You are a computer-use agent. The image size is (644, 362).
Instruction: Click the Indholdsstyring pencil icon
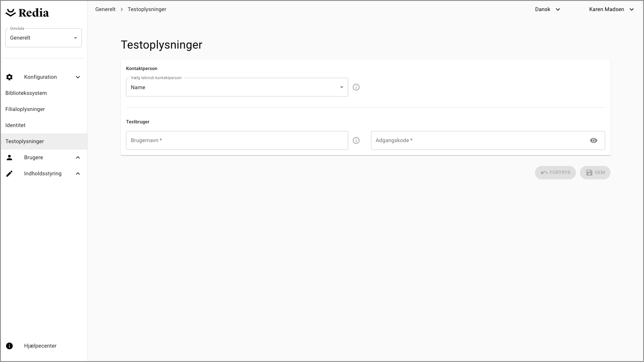(x=9, y=174)
